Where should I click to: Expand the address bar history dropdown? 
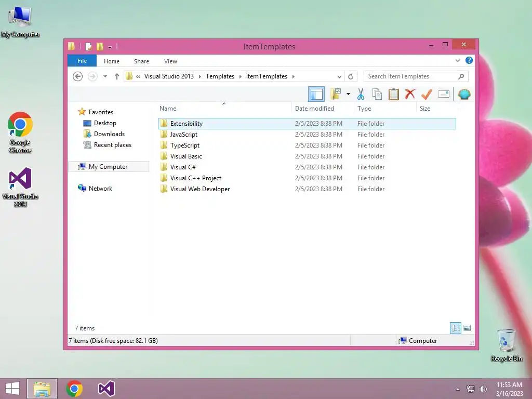pyautogui.click(x=339, y=76)
